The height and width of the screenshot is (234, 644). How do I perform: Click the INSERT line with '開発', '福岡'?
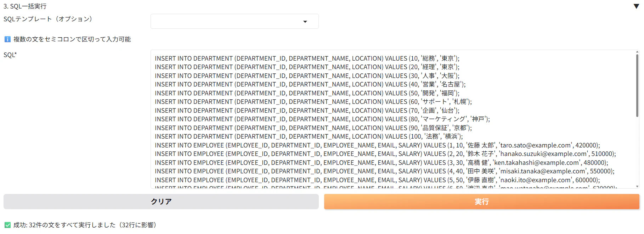(x=307, y=93)
